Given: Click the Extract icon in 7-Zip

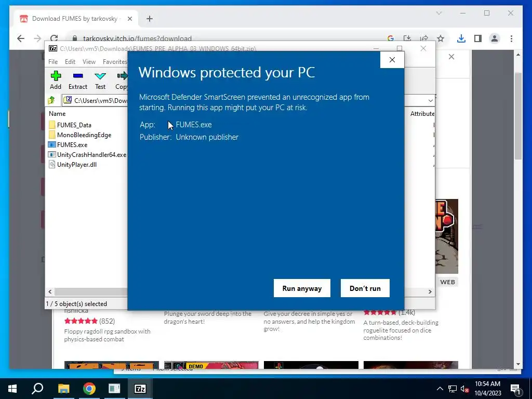Looking at the screenshot, I should [x=78, y=81].
